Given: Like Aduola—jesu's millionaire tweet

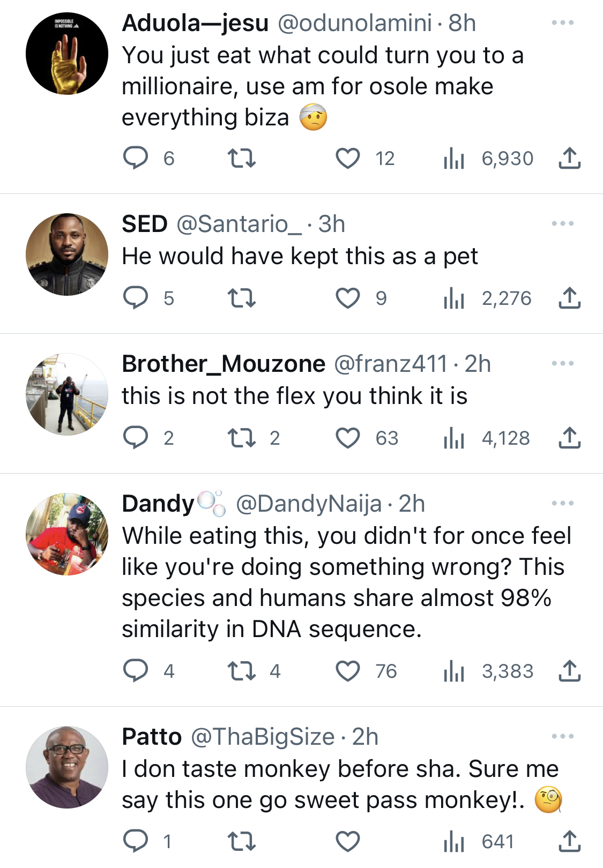Looking at the screenshot, I should [x=348, y=158].
